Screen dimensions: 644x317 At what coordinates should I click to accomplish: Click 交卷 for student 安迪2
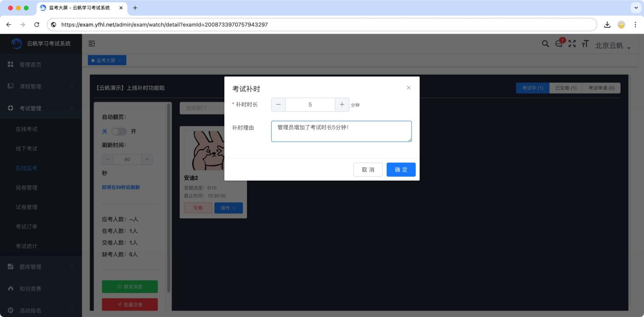(x=198, y=208)
